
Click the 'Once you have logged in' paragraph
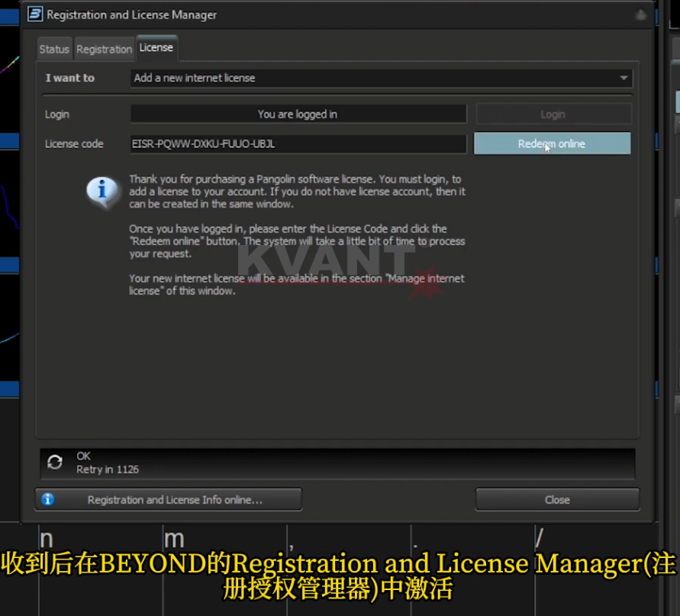[297, 241]
